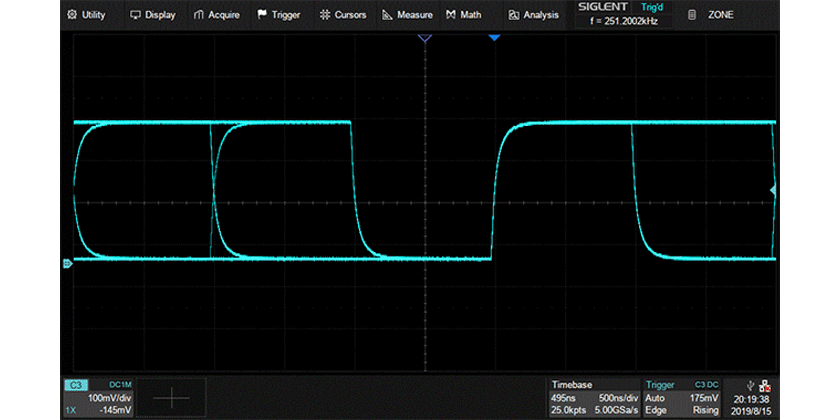Click the network status icon near clock
840x420 pixels.
coord(764,385)
